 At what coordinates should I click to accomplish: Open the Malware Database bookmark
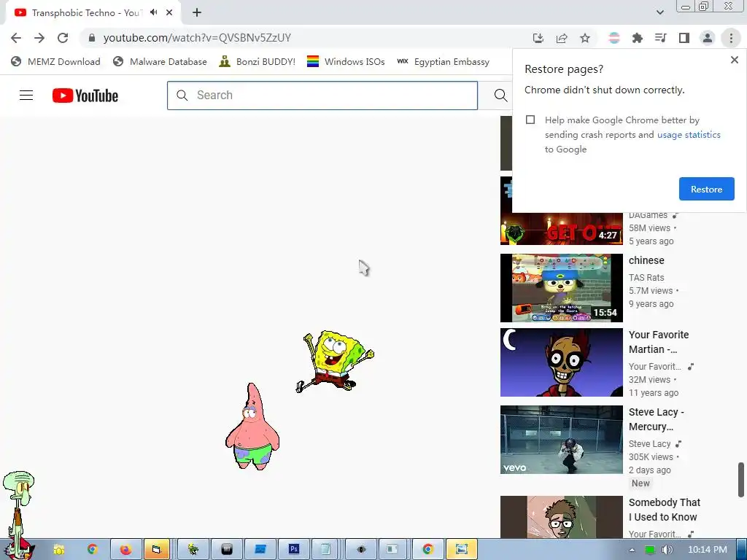click(x=160, y=61)
